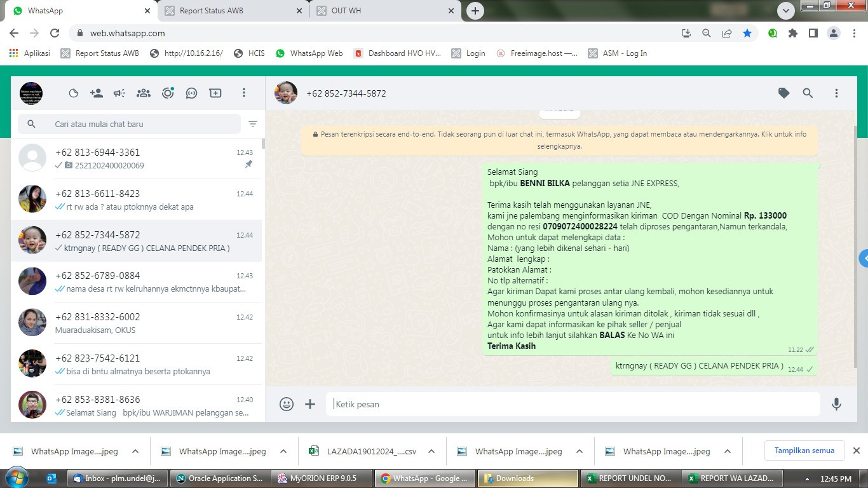The width and height of the screenshot is (868, 488).
Task: Click the 'Ketik pesan' message input
Action: (x=573, y=404)
